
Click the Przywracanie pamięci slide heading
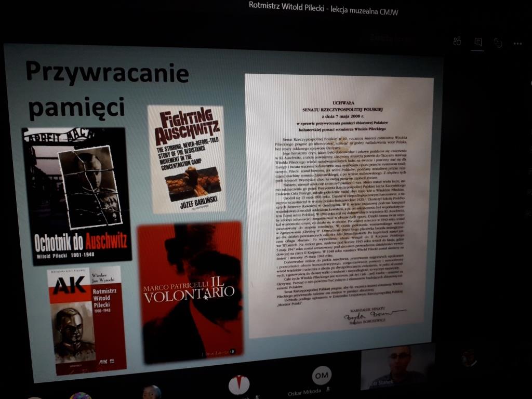pos(107,88)
